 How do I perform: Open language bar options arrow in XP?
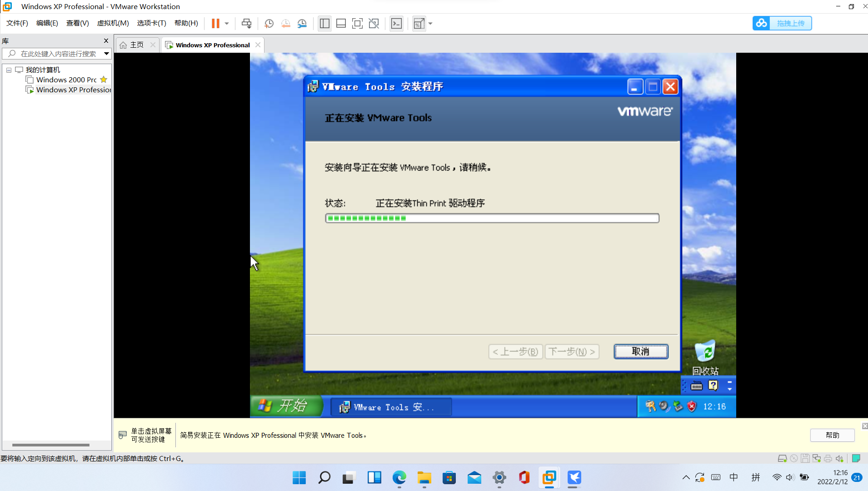tap(730, 389)
